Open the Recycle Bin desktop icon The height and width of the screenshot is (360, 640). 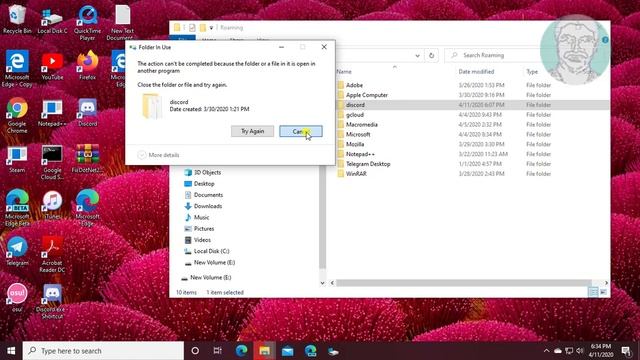[17, 18]
